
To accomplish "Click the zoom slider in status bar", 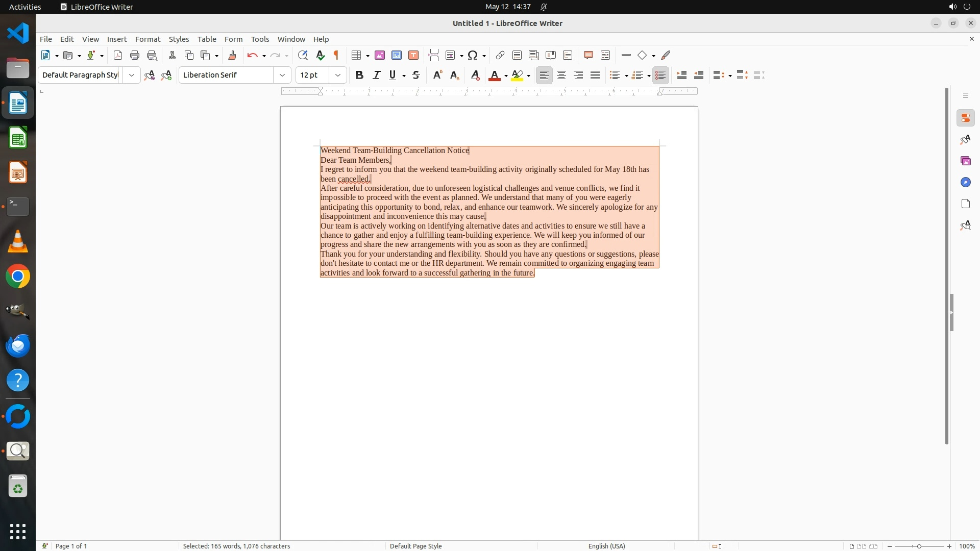I will click(919, 546).
